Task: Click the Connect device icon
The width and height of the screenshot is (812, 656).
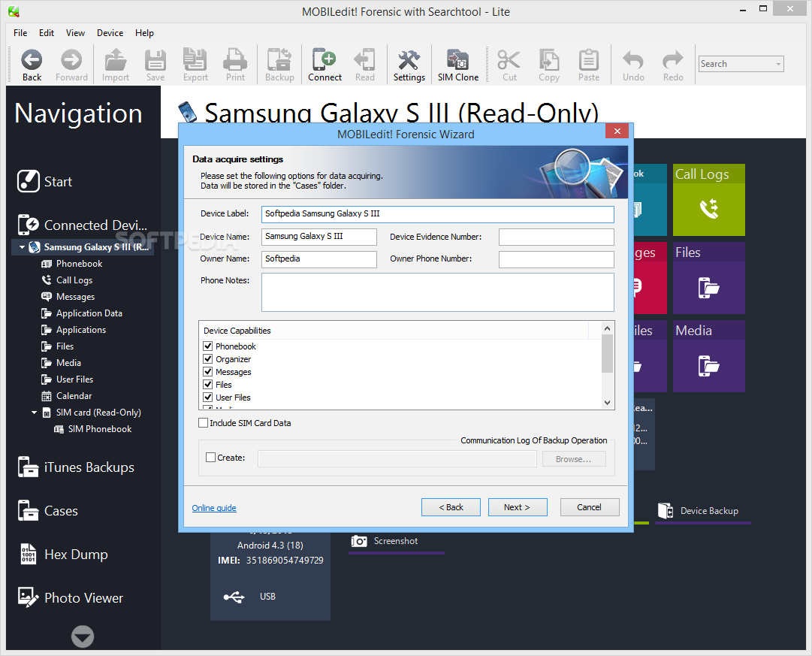Action: tap(324, 65)
